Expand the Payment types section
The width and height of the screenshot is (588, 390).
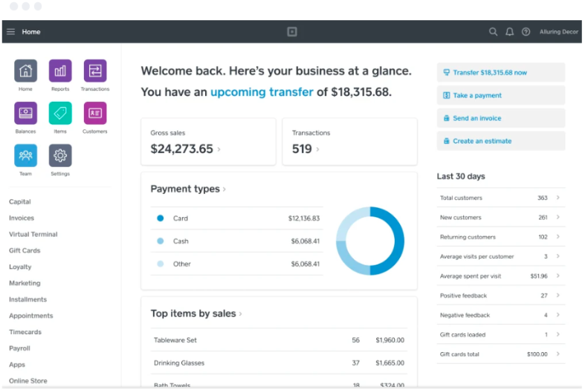(x=188, y=189)
